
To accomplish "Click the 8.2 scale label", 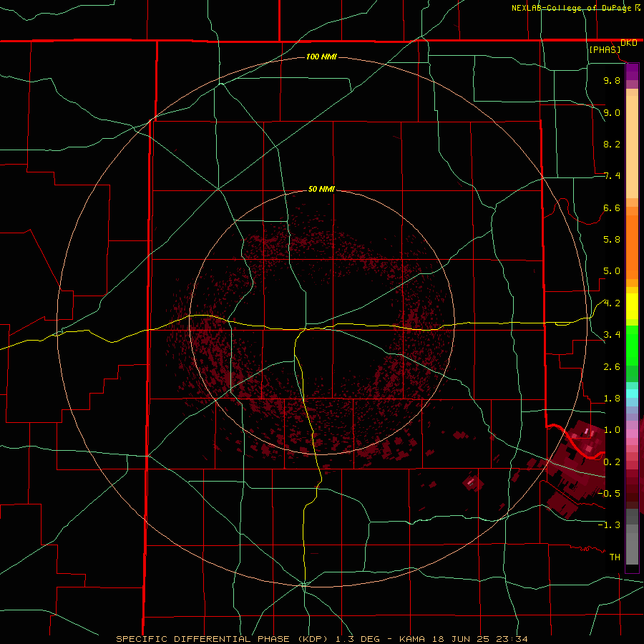I will point(612,144).
